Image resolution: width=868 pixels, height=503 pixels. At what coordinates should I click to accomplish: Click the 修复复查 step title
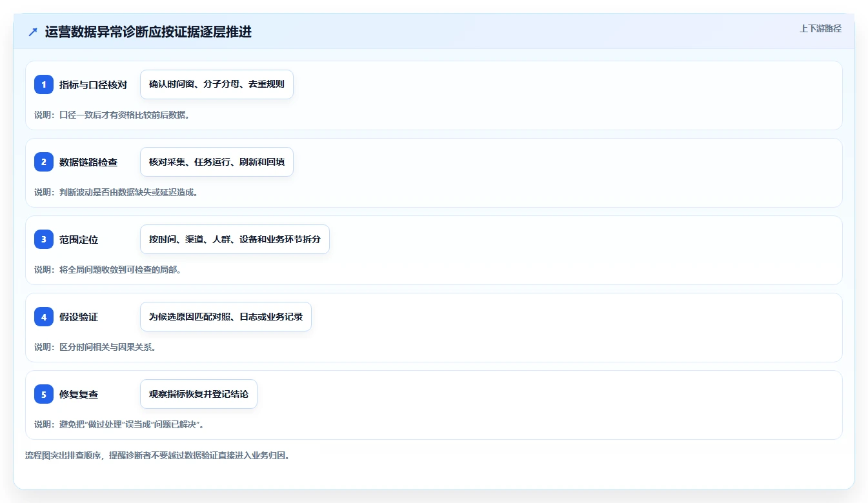click(x=79, y=394)
